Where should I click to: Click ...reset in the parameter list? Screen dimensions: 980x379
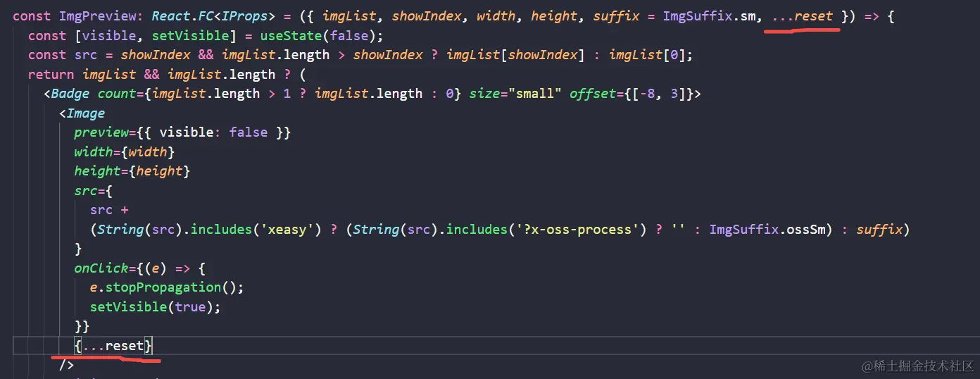pyautogui.click(x=802, y=15)
